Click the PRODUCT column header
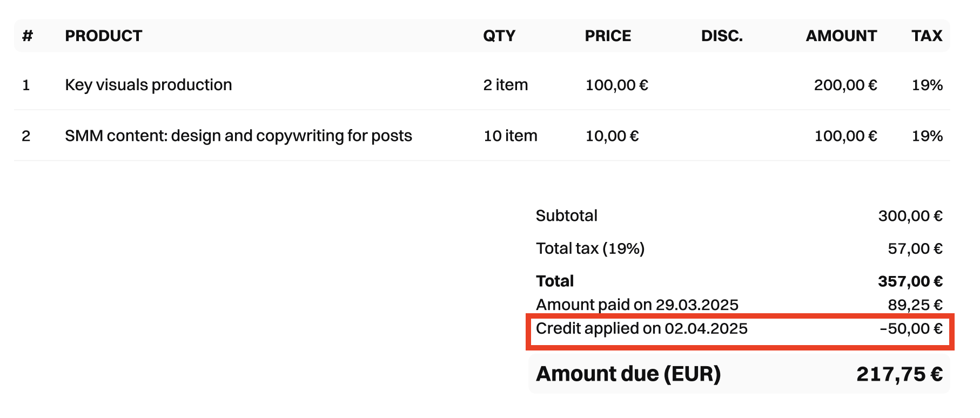 coord(103,36)
